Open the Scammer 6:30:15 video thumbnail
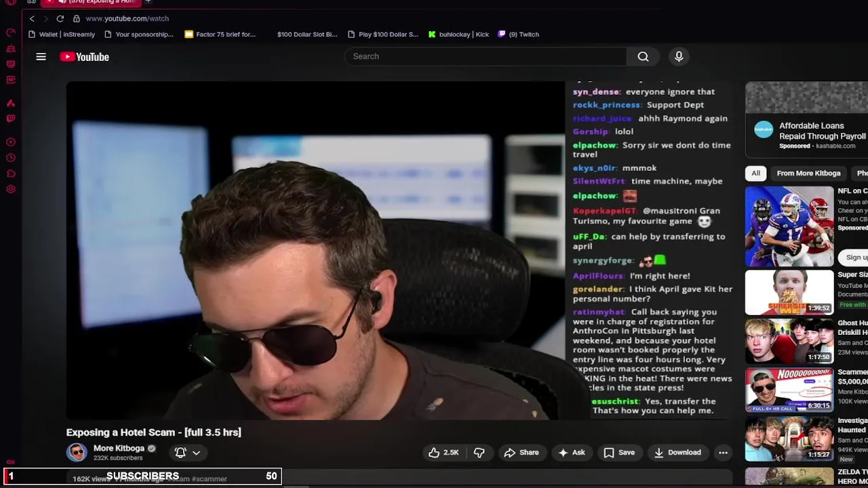 (789, 390)
